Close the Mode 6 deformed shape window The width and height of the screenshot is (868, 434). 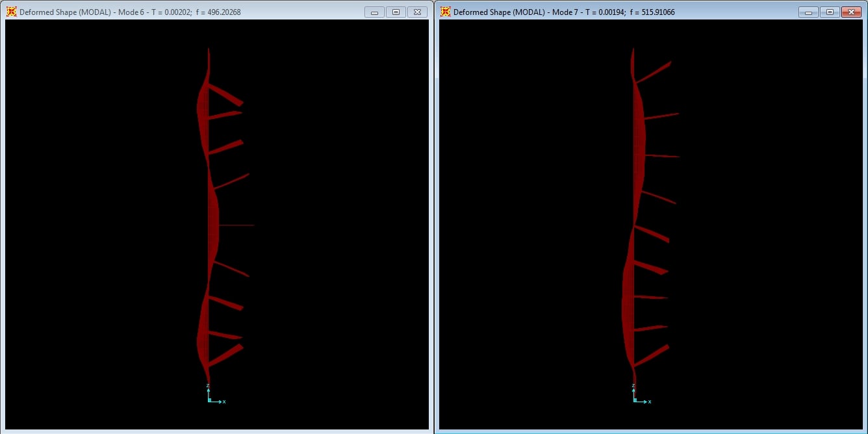pos(418,12)
